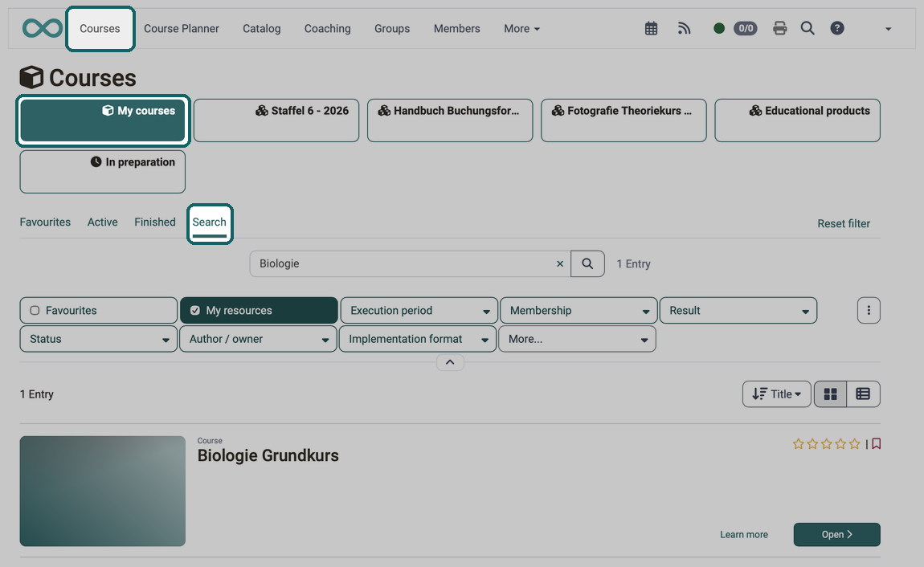Click the OpenOlat infinity logo

pyautogui.click(x=43, y=28)
